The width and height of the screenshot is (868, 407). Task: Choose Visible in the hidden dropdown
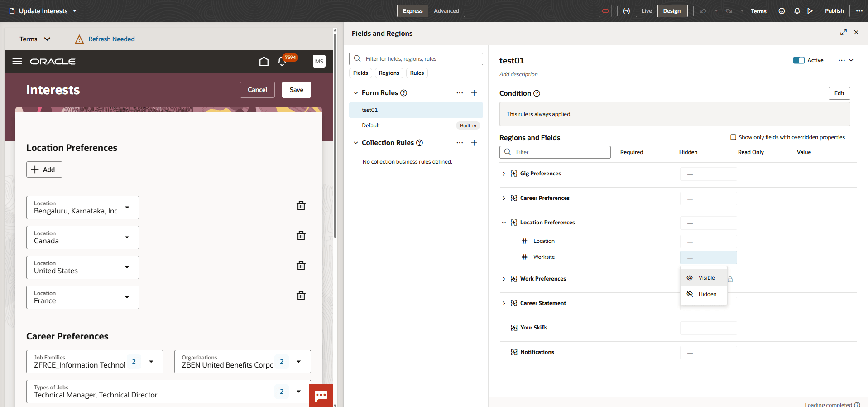coord(704,278)
